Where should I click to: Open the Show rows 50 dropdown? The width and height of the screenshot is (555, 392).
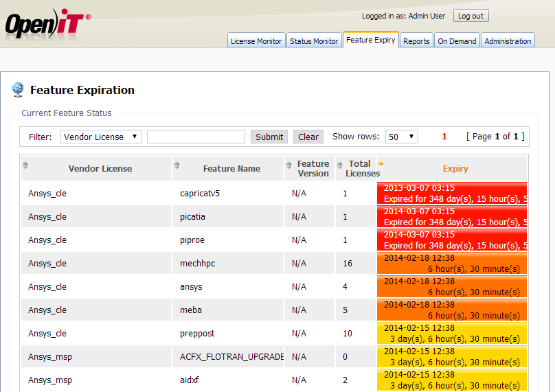pos(401,137)
